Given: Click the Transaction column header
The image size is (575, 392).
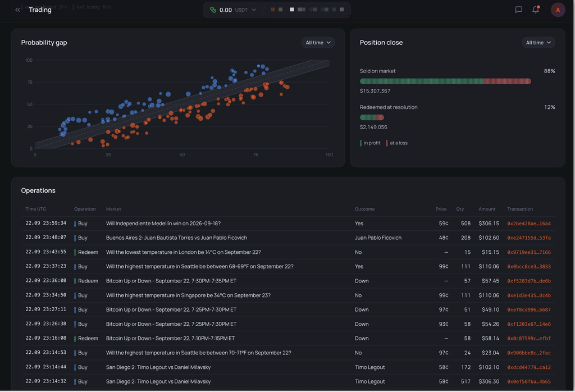Looking at the screenshot, I should pos(520,209).
